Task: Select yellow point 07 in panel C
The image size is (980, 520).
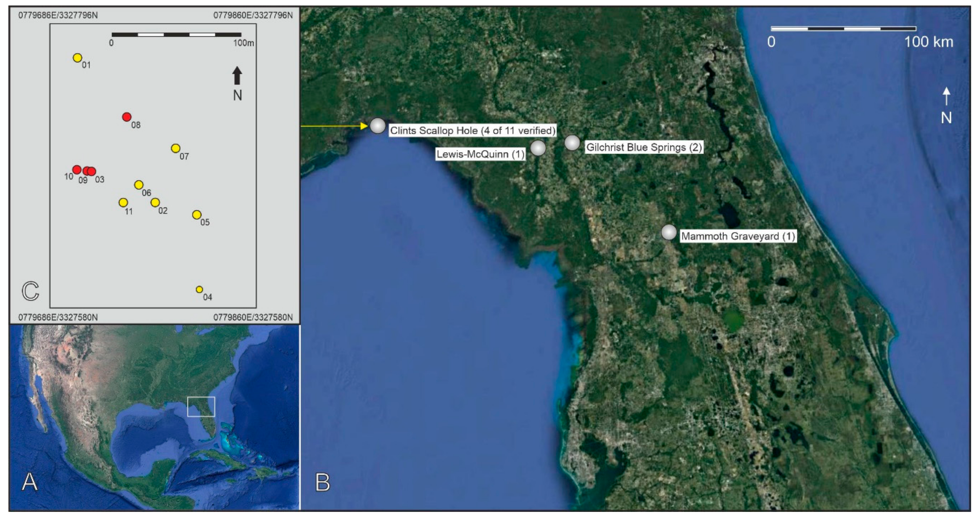Action: 175,148
